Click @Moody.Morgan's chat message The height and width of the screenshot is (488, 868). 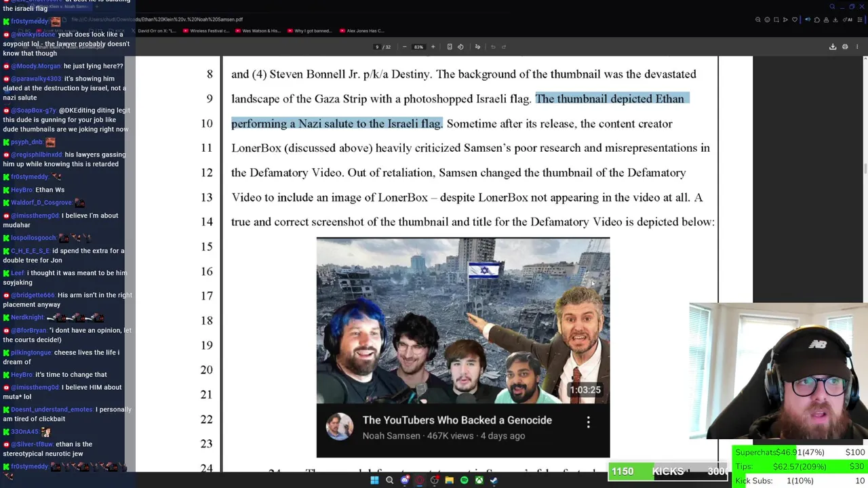[64, 66]
